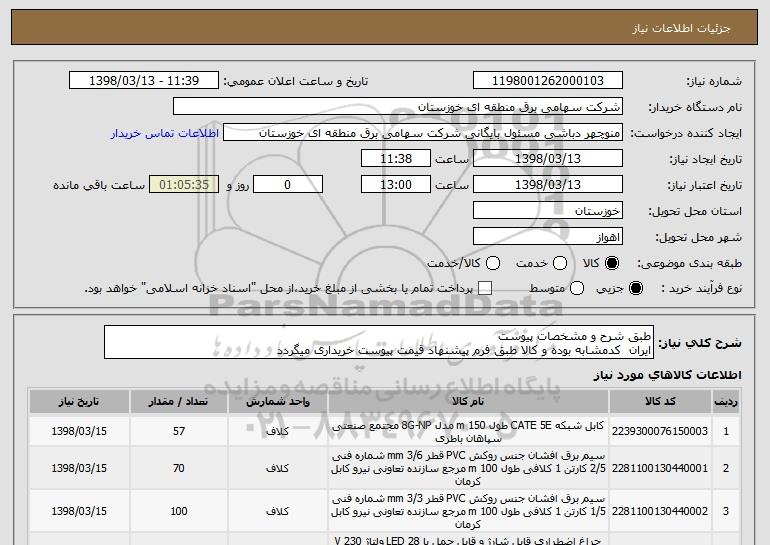Click the ایجاد کننده درخواست field

423,133
